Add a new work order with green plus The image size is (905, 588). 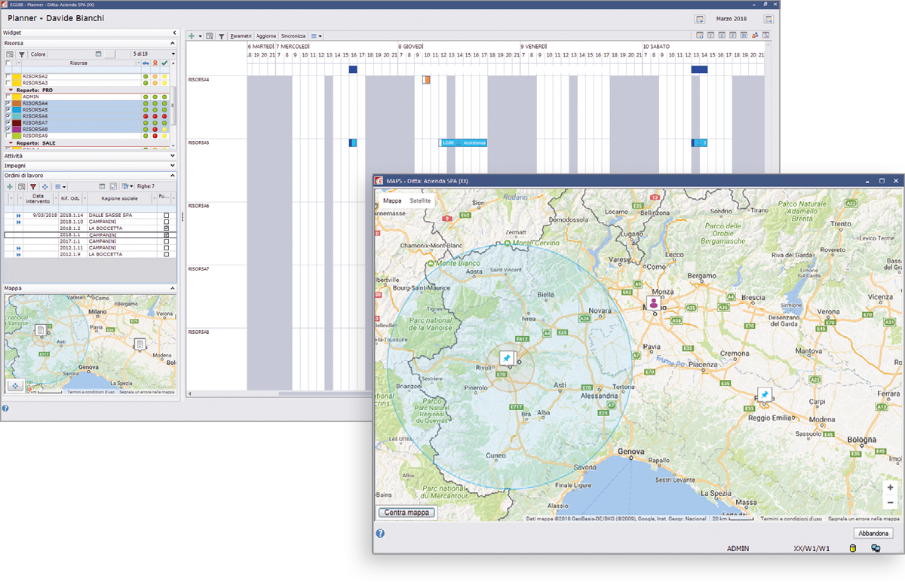9,186
